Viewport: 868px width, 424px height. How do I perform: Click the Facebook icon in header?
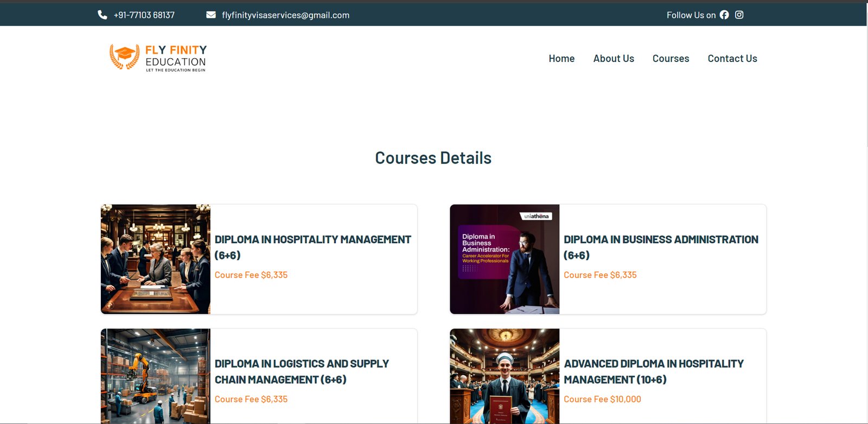point(724,15)
